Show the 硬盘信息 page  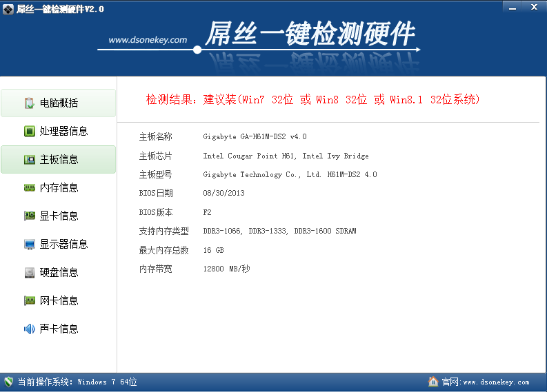tap(59, 272)
